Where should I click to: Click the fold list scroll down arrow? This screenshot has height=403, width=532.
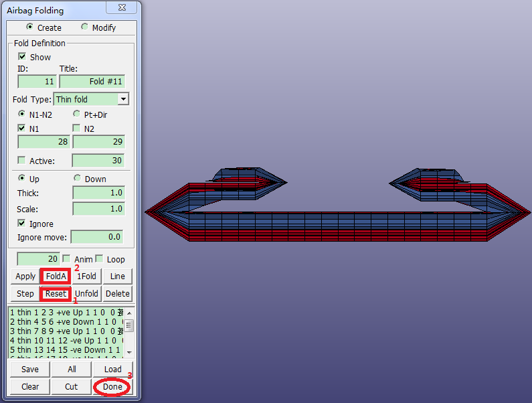pos(129,352)
